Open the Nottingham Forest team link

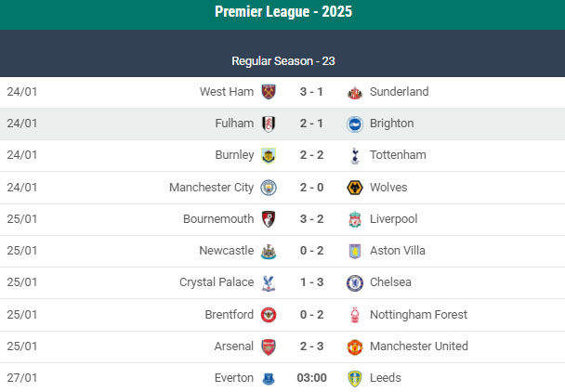(418, 315)
